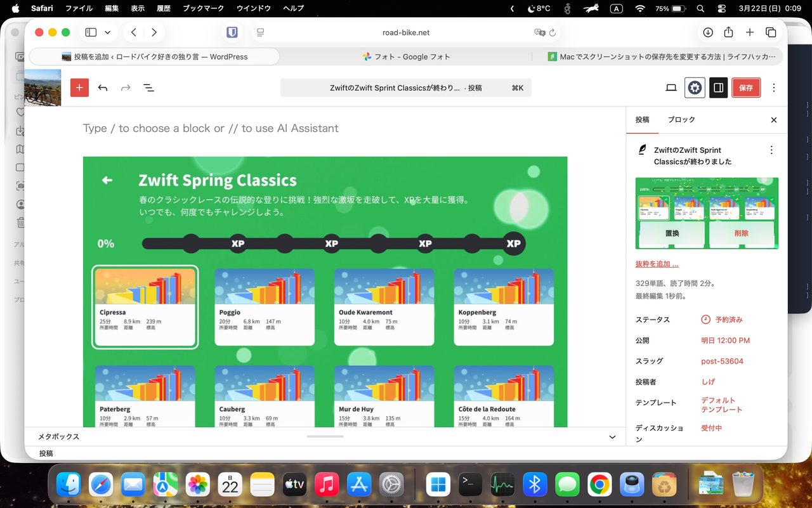812x508 pixels.
Task: Undo the last edit in editor
Action: [103, 88]
